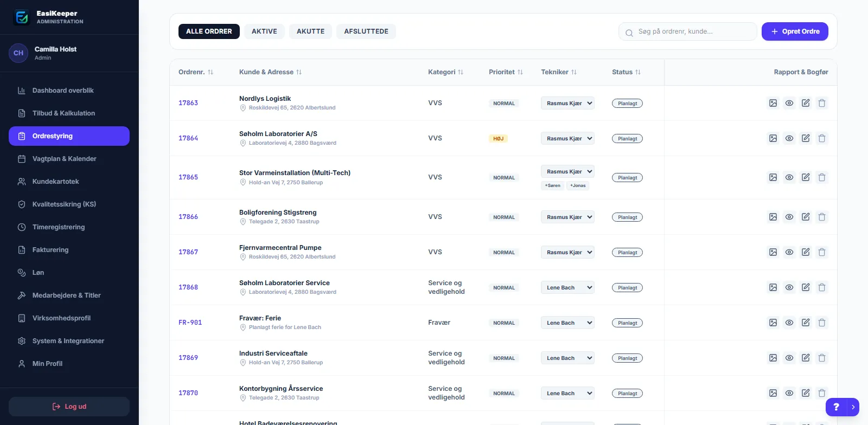View order 17866 via eye icon
Viewport: 868px width, 425px height.
pos(789,217)
